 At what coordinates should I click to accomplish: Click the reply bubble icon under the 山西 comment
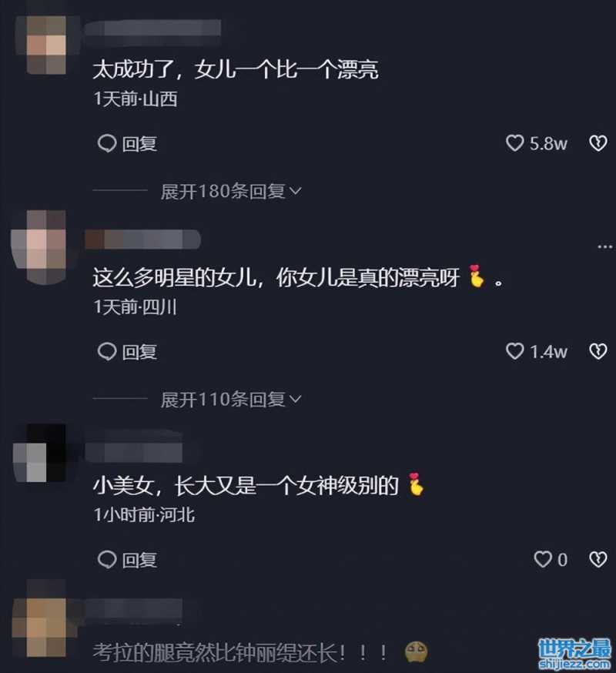(107, 143)
